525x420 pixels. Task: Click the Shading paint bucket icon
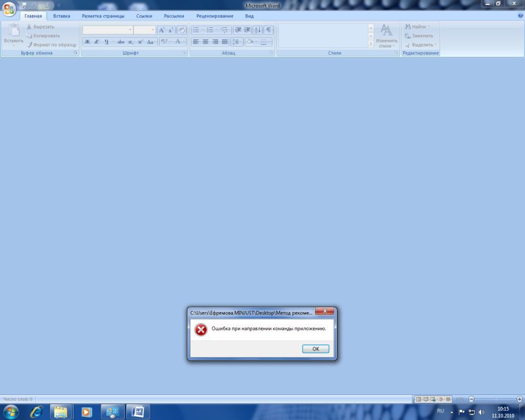click(250, 42)
